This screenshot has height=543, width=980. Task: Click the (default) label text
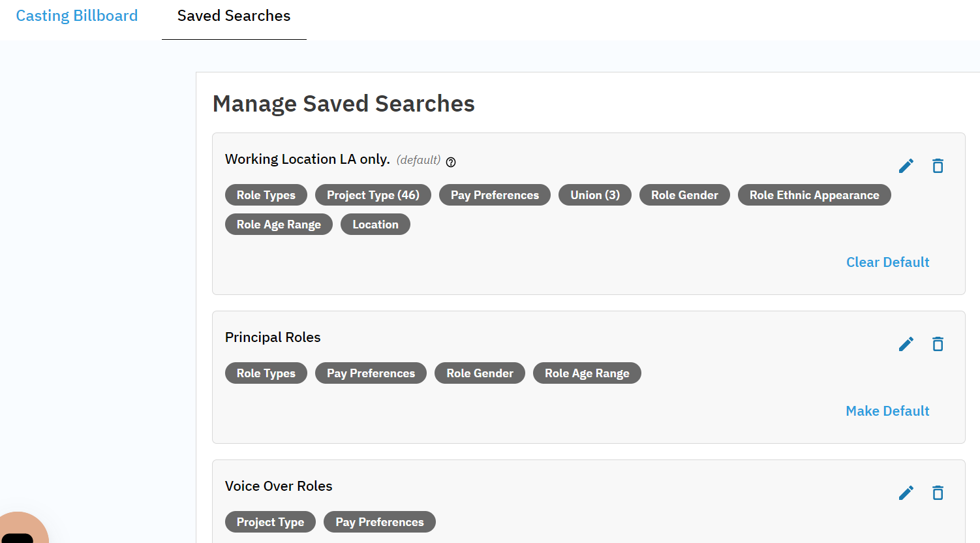coord(418,160)
